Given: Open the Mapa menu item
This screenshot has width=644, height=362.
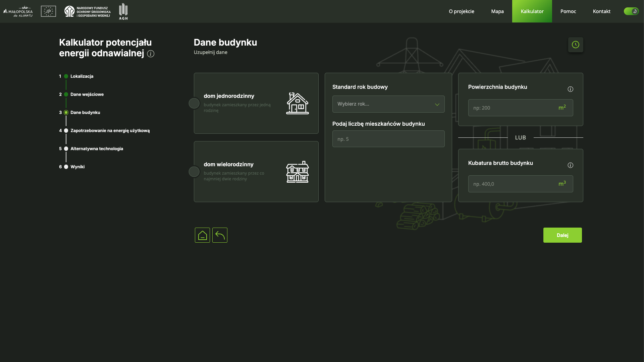Looking at the screenshot, I should point(497,11).
